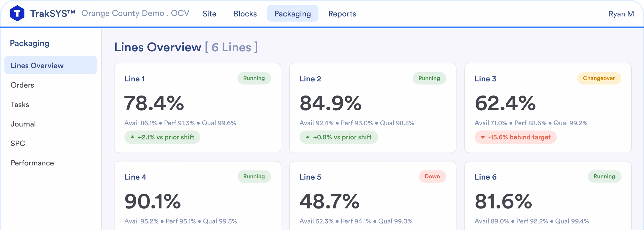
Task: Click the up-arrow icon in Line 1 trend badge
Action: coord(132,137)
